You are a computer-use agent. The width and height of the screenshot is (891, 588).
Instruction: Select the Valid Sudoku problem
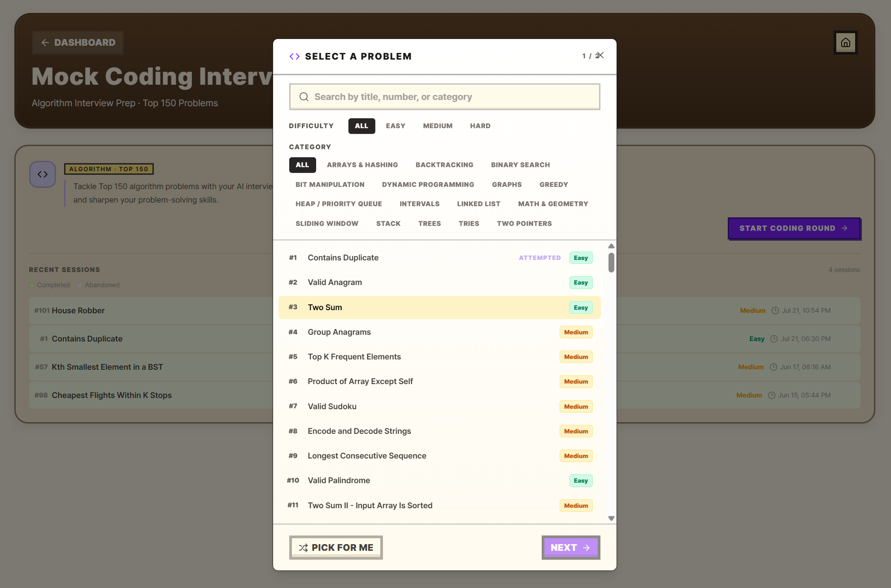click(x=439, y=406)
